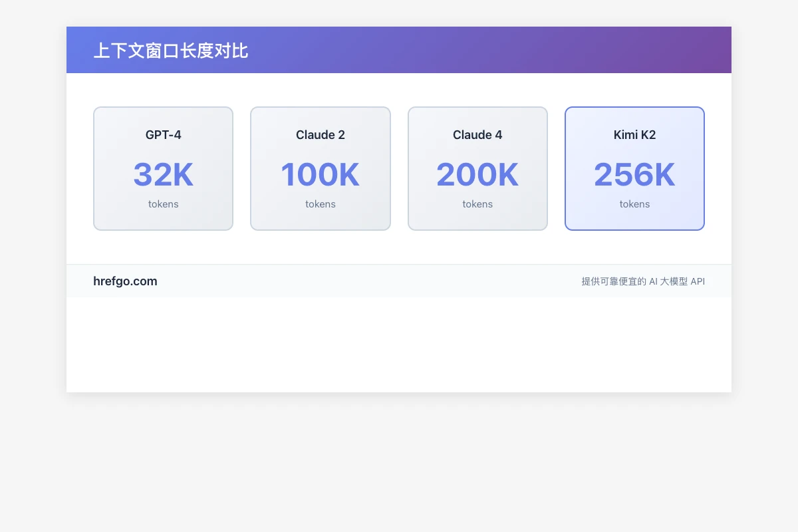Open the hrefgo.com link in footer
The height and width of the screenshot is (532, 798).
(125, 281)
